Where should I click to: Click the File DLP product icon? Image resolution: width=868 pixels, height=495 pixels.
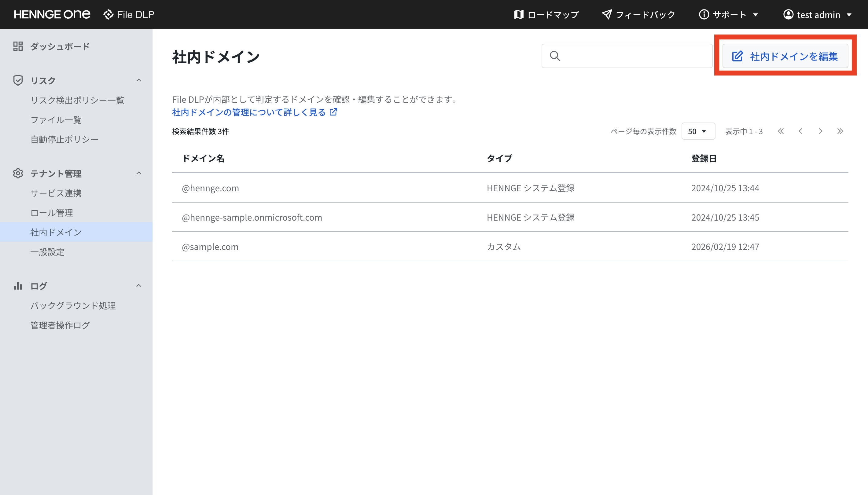[108, 15]
